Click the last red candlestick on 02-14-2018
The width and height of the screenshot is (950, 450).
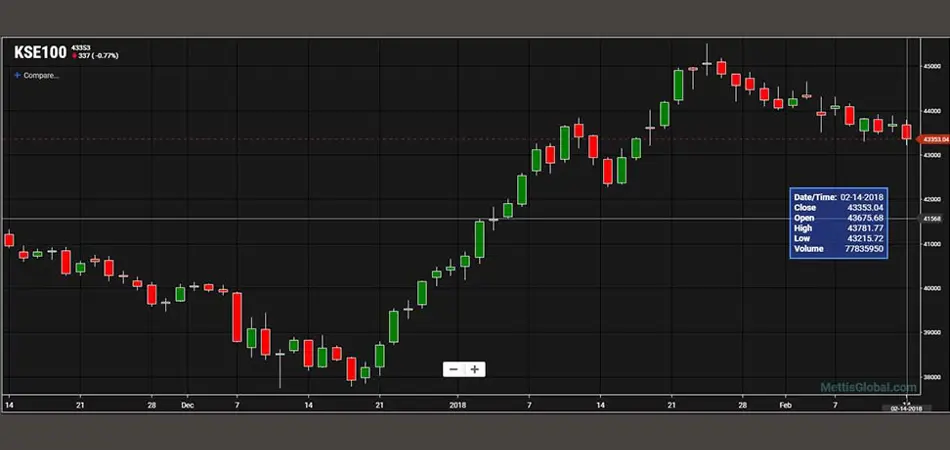(x=906, y=132)
